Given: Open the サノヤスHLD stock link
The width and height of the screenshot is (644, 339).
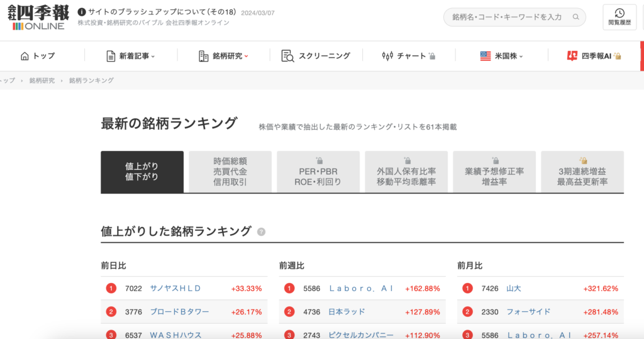Looking at the screenshot, I should [175, 289].
